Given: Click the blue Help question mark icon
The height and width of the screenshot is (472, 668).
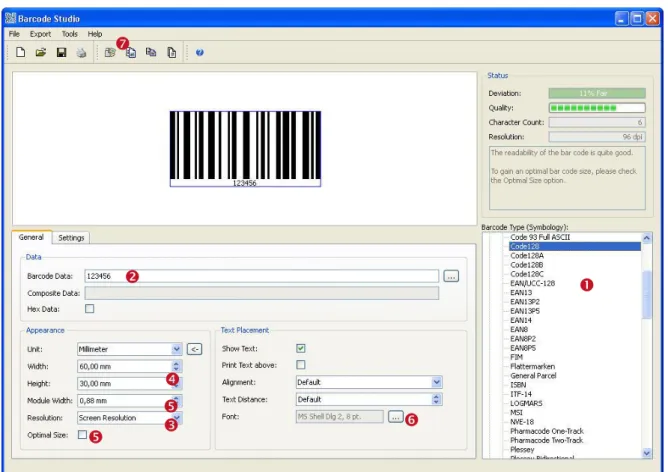Looking at the screenshot, I should [x=199, y=52].
